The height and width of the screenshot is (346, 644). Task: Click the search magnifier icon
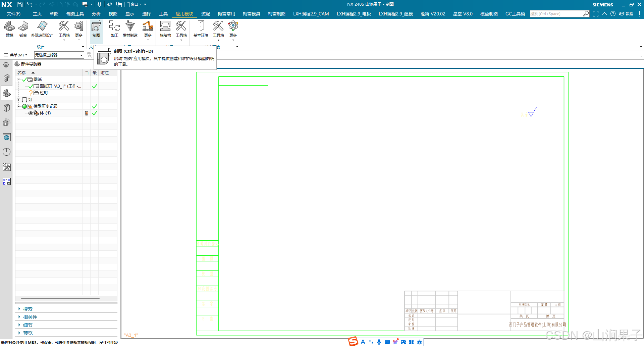pos(586,14)
